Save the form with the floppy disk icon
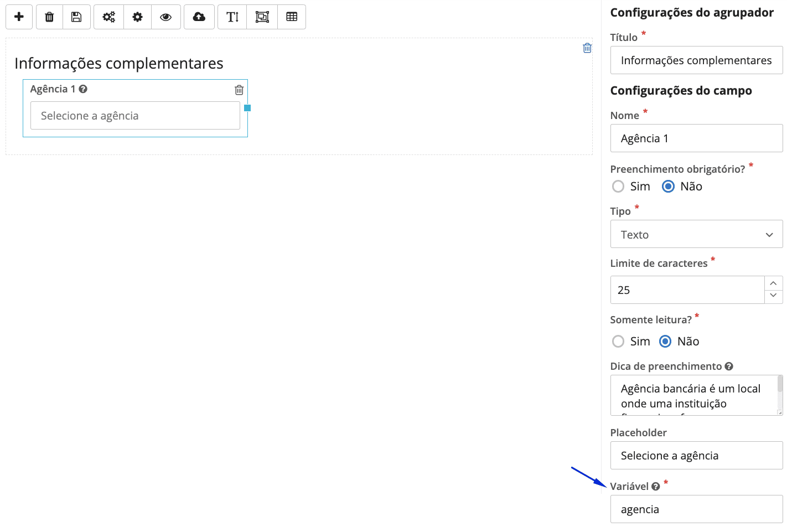This screenshot has width=787, height=532. 76,17
